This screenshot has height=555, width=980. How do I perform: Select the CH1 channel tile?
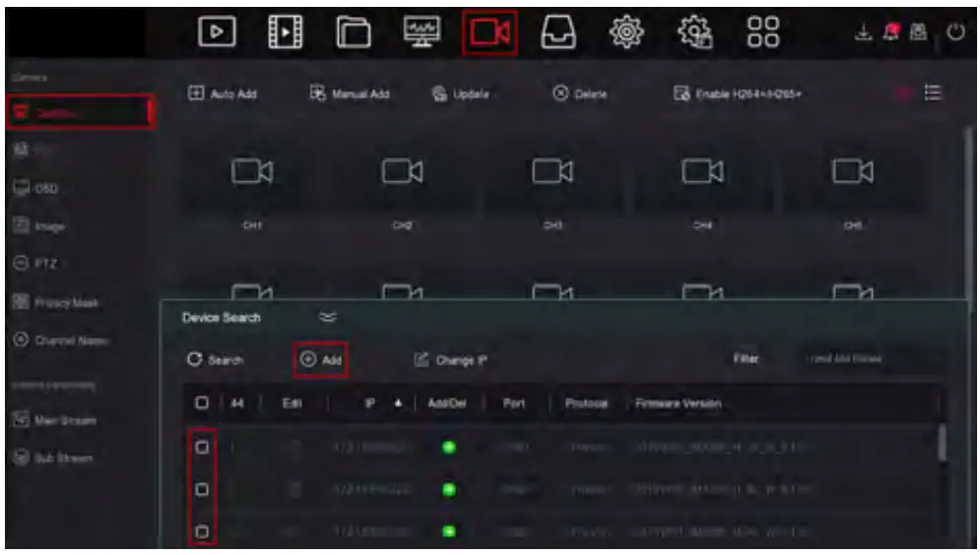[x=252, y=181]
